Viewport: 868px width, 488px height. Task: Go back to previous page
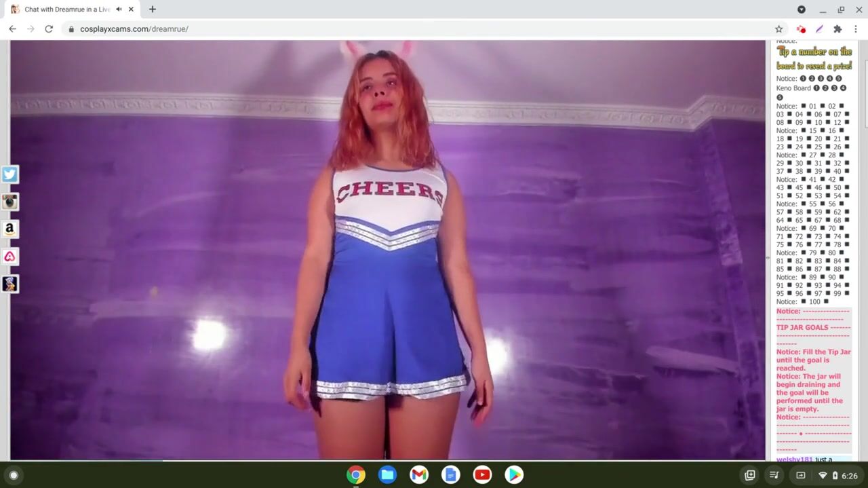click(12, 29)
